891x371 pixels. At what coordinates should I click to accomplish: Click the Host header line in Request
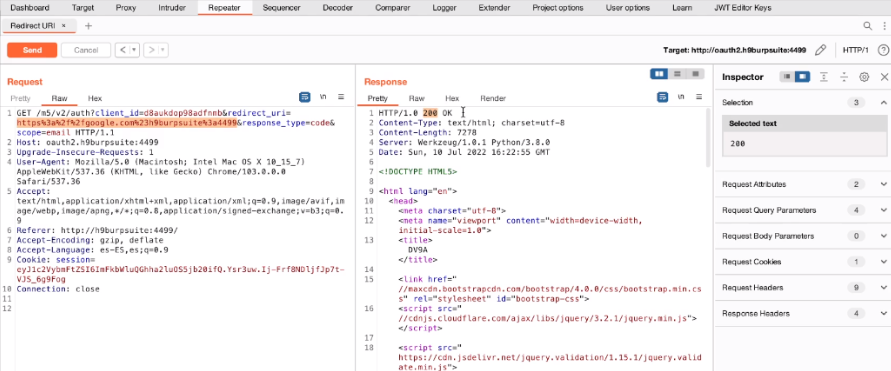click(88, 142)
